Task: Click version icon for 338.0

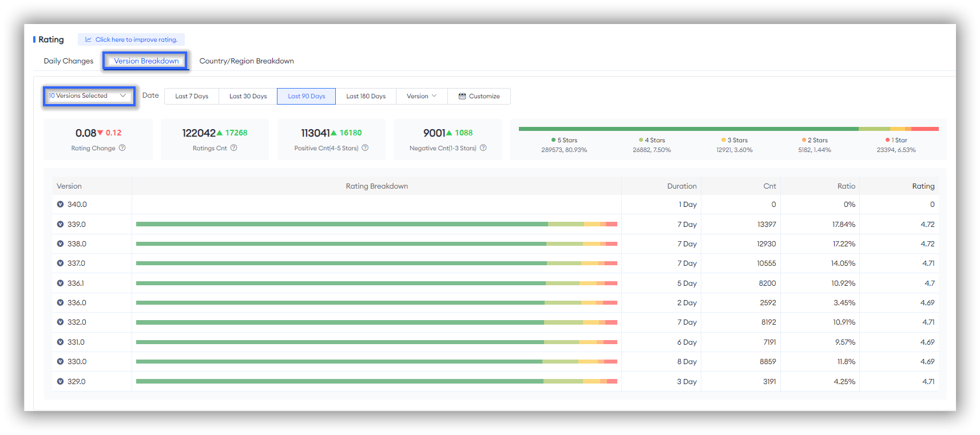Action: [60, 244]
